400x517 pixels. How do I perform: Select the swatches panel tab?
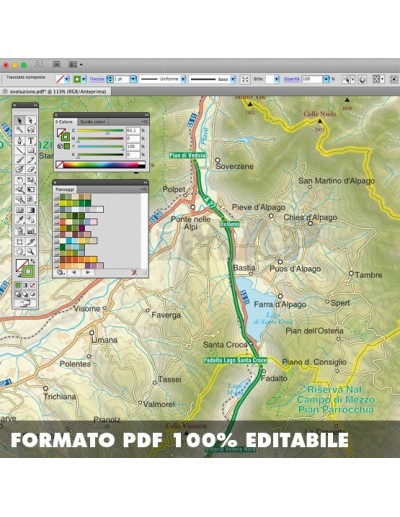65,189
